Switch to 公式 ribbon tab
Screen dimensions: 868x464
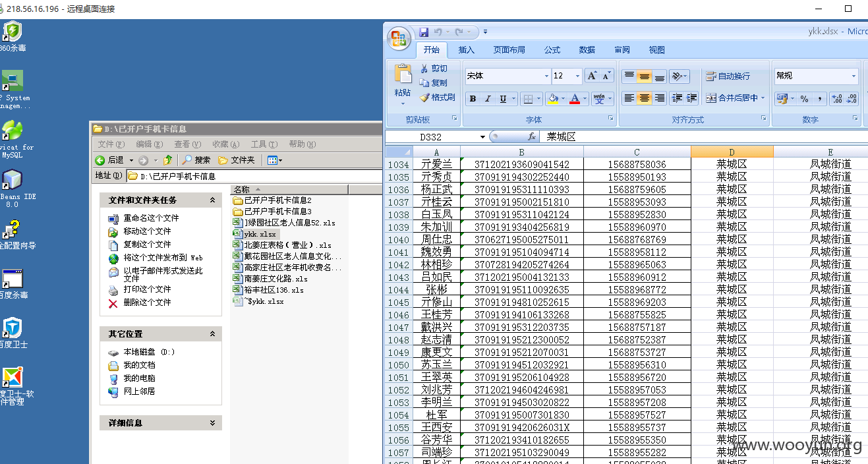(x=552, y=50)
